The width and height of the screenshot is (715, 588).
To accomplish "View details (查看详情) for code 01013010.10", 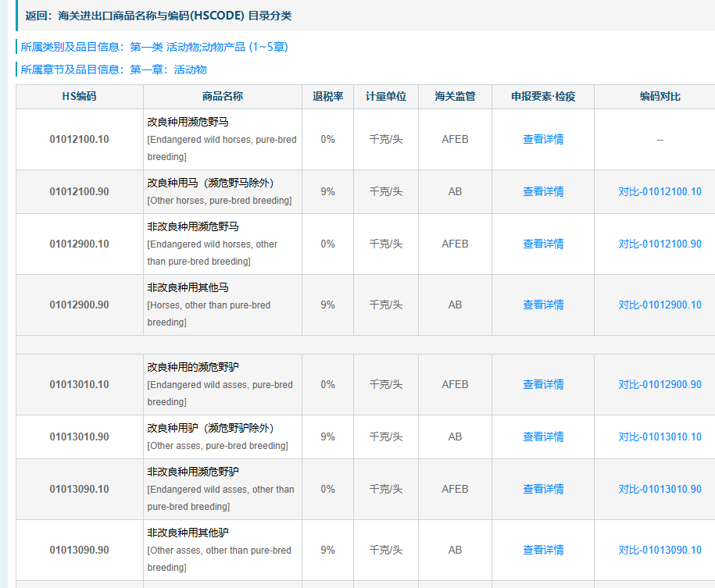I will coord(542,385).
